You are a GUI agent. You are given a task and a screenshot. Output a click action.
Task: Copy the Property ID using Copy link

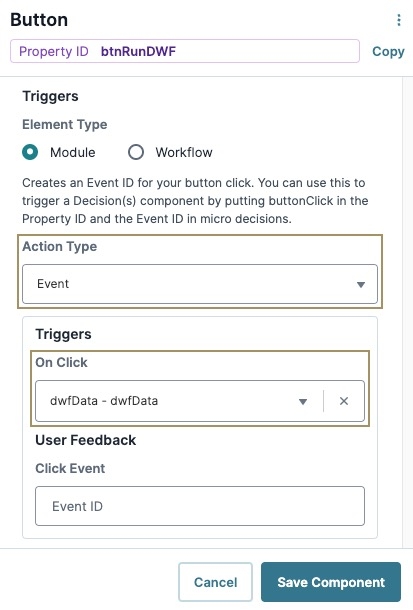pyautogui.click(x=388, y=51)
